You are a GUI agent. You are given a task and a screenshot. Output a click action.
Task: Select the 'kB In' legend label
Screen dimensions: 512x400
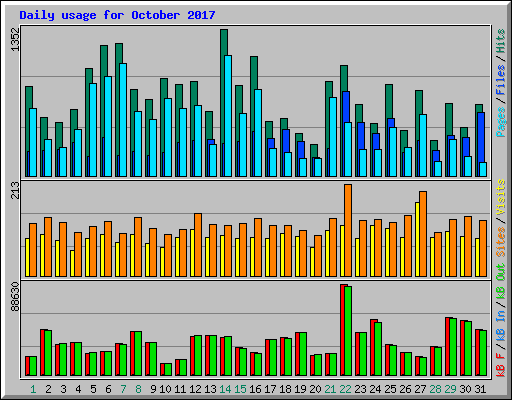coord(501,327)
